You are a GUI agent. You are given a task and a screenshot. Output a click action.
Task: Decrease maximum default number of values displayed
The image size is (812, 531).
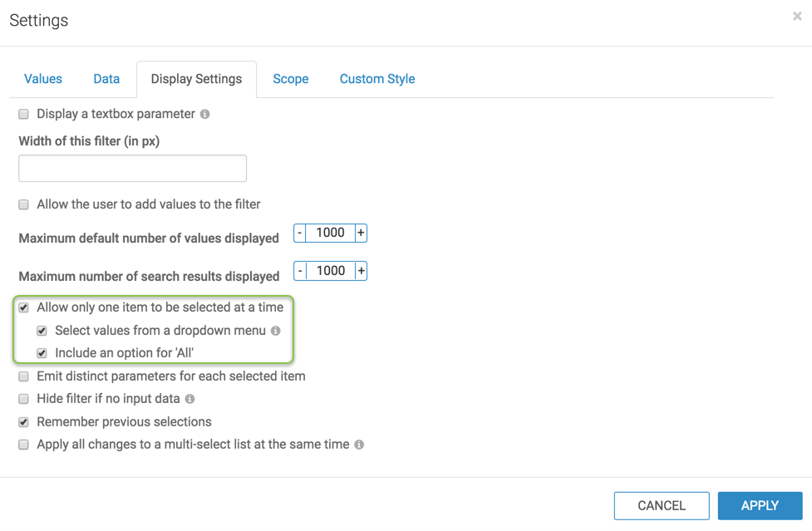(300, 234)
